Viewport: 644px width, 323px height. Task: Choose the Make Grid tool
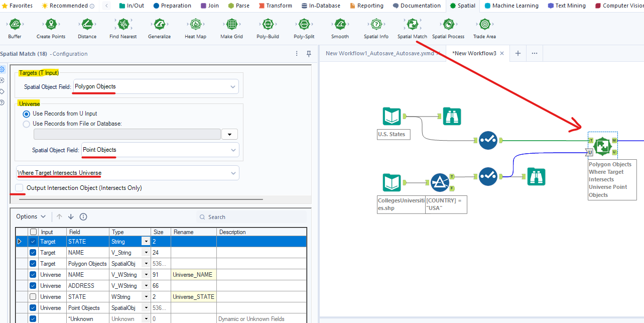(231, 25)
